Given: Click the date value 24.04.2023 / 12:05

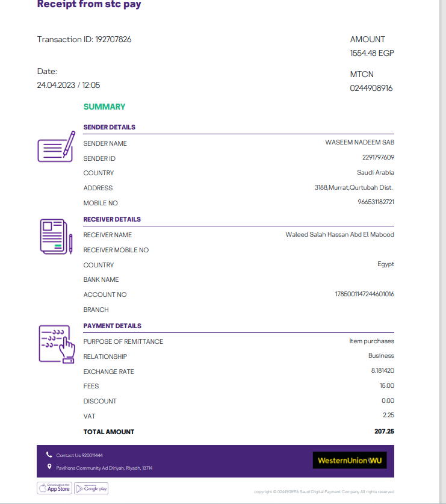Looking at the screenshot, I should (x=69, y=85).
